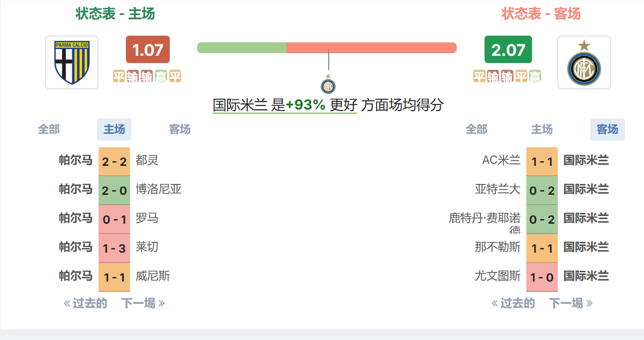Select 全部 tab in Parma form table
This screenshot has height=340, width=644.
49,129
